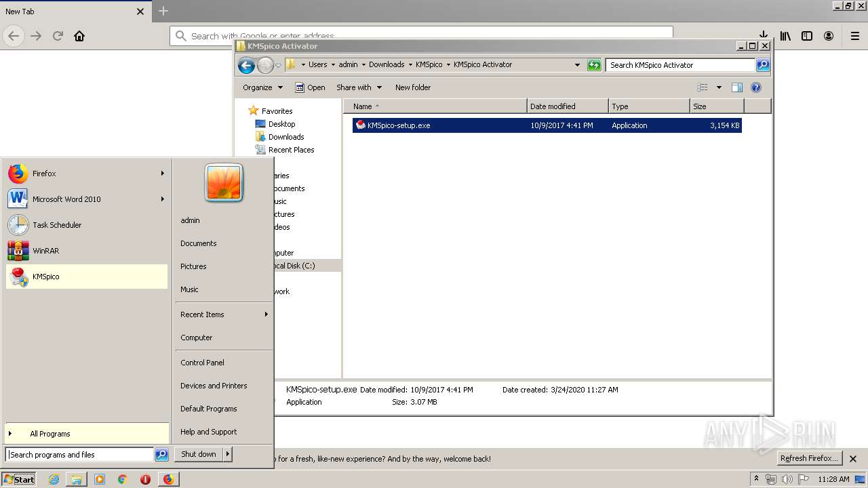Open admin folder in Start menu
The width and height of the screenshot is (868, 488).
click(190, 220)
